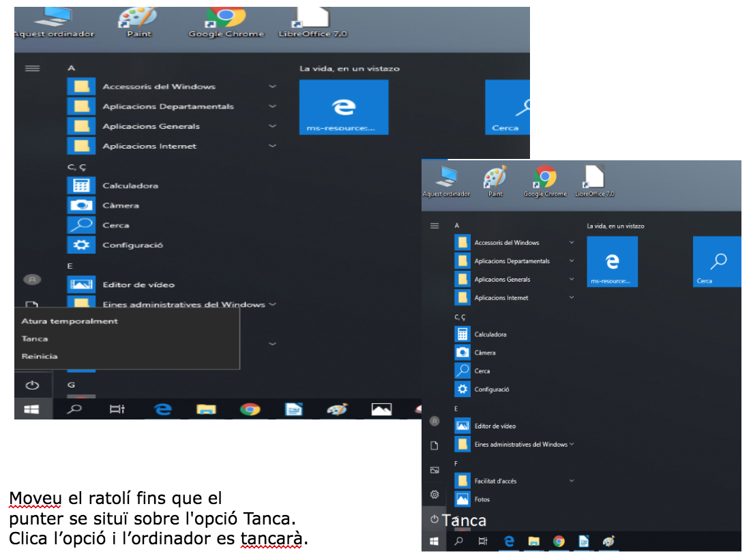
Task: Open the Pictures icon in Start sidebar
Action: click(x=435, y=470)
